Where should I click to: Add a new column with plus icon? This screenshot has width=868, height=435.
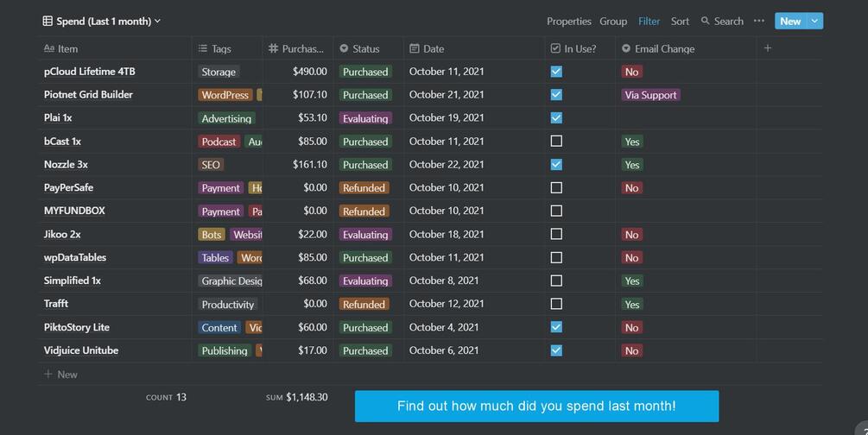pyautogui.click(x=768, y=48)
